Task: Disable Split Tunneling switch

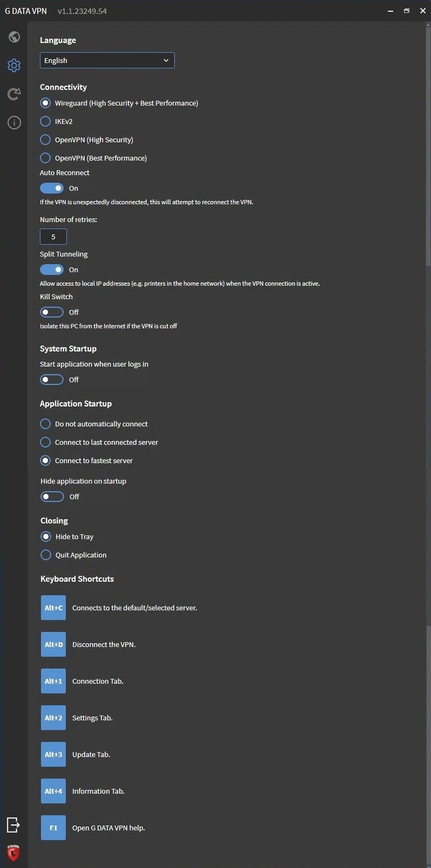Action: point(52,270)
